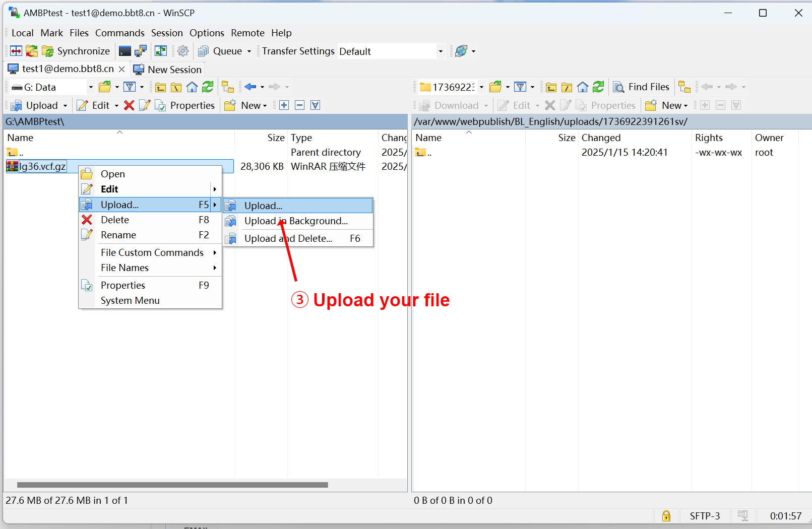Viewport: 812px width, 529px height.
Task: Expand the Queue dropdown arrow
Action: 249,51
